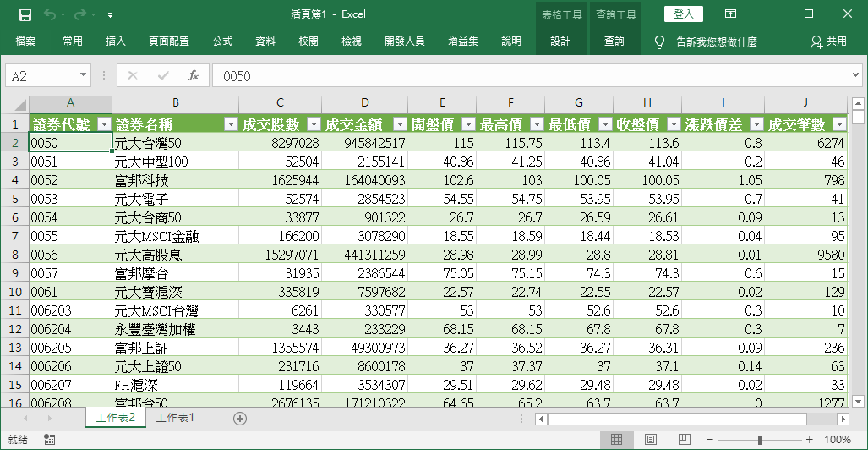This screenshot has width=868, height=450.
Task: Click the 登入 sign-in button
Action: (x=684, y=14)
